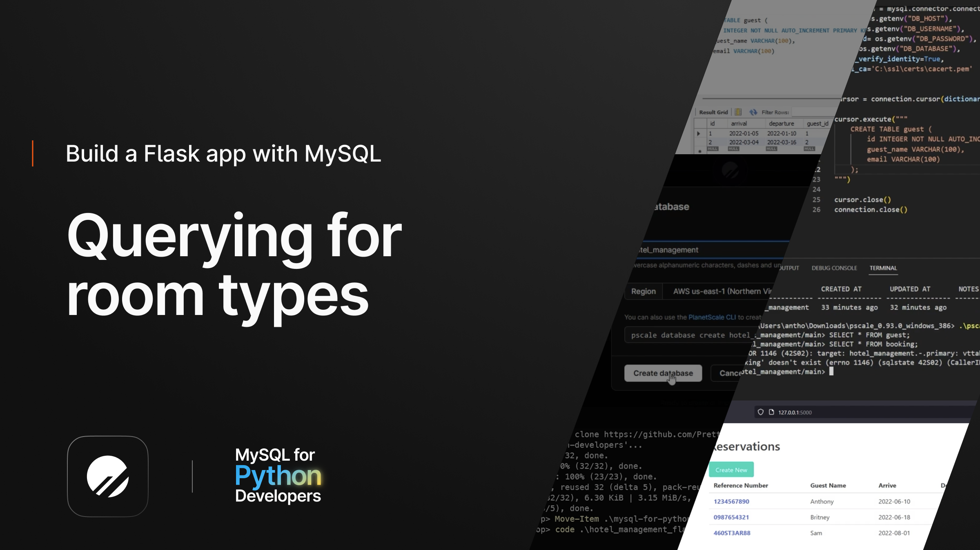Click the shield icon in browser address bar
The width and height of the screenshot is (980, 550).
[760, 412]
